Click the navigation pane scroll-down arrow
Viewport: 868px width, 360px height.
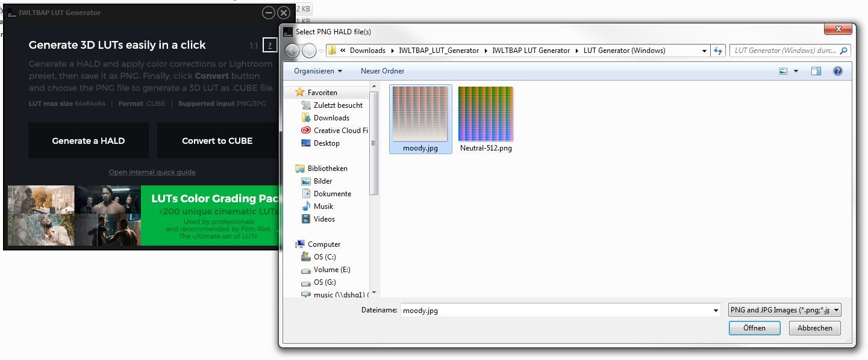tap(373, 293)
